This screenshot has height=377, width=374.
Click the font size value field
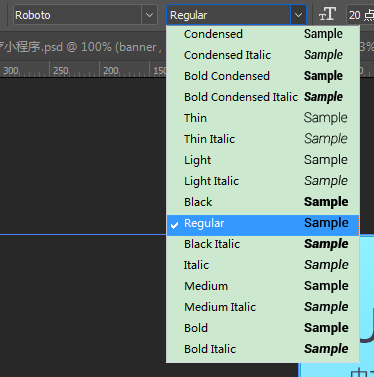coord(360,15)
